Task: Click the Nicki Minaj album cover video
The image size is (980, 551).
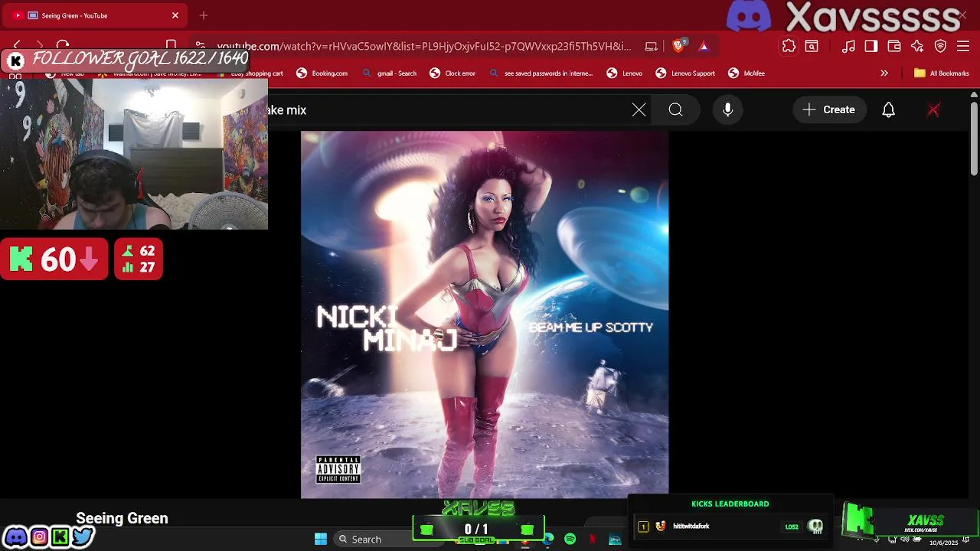Action: (x=485, y=315)
